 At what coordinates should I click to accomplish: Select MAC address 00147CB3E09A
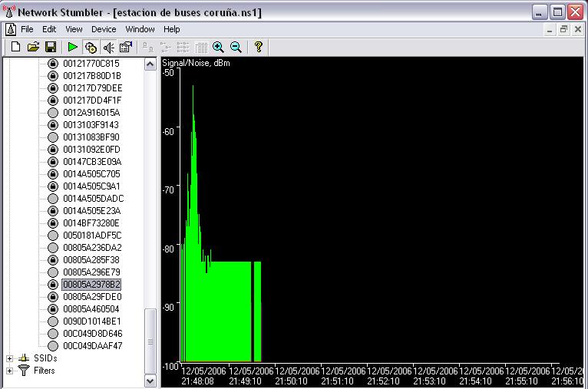click(92, 162)
